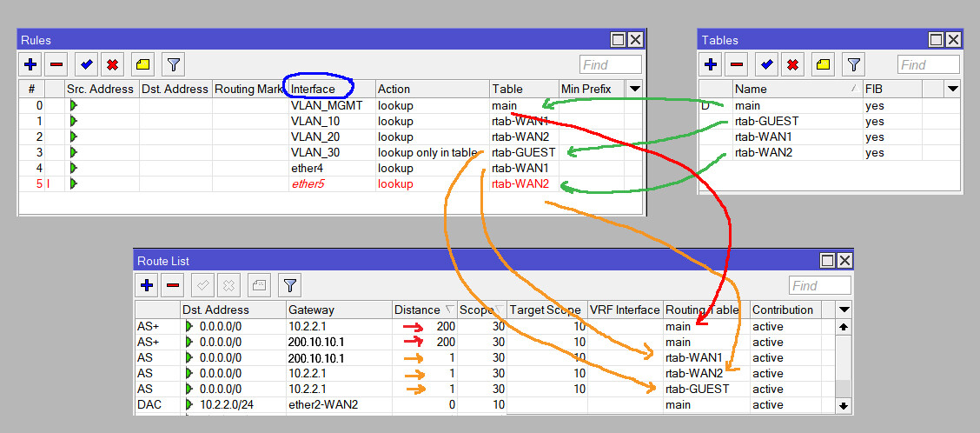980x433 pixels.
Task: Click greyed disable cross in Route List
Action: pos(228,285)
